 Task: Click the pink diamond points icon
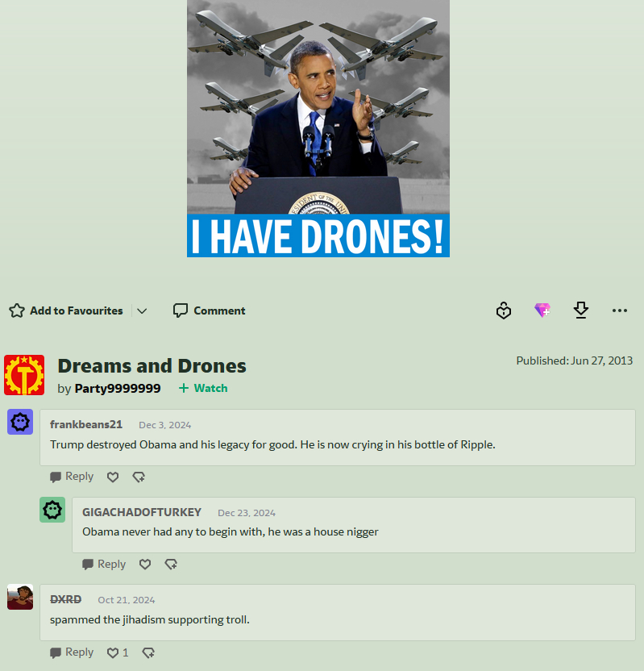542,310
